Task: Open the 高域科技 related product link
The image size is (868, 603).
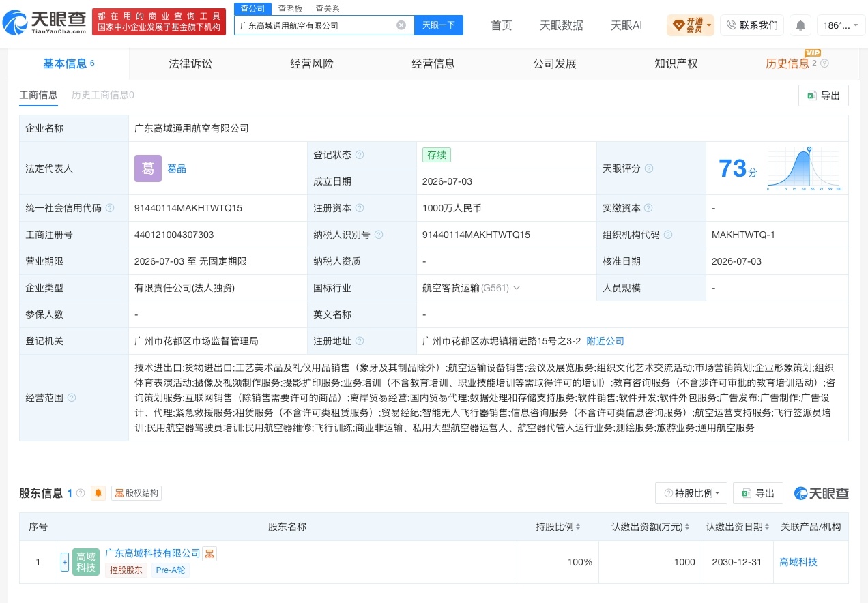Action: click(798, 562)
